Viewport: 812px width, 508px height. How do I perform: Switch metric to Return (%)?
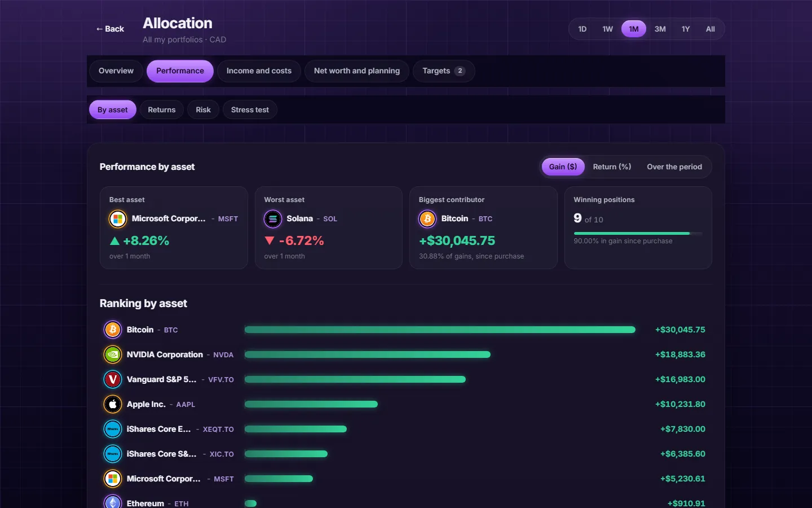point(612,167)
